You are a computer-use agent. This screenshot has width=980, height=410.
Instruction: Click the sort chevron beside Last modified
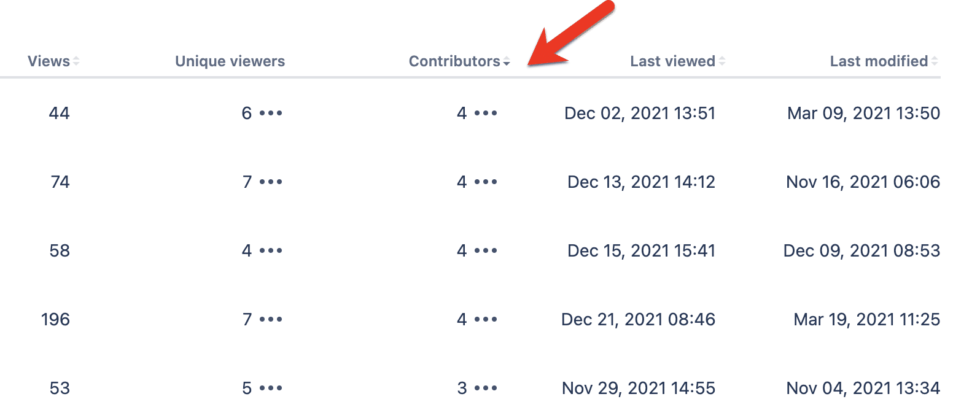(x=935, y=61)
